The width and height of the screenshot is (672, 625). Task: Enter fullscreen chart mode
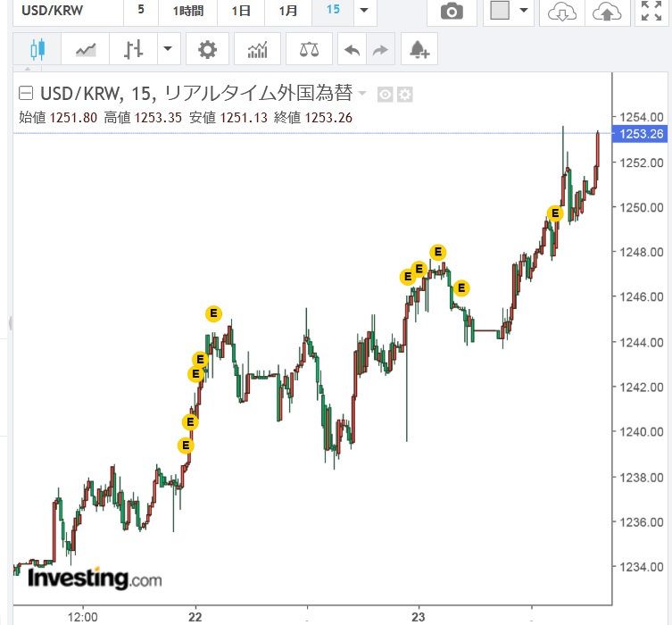point(652,11)
